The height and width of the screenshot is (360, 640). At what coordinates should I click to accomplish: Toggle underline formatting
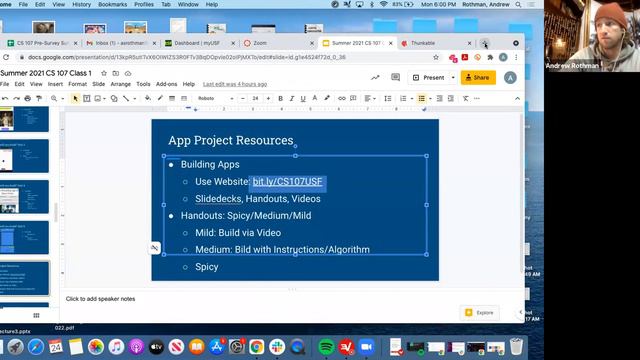[x=303, y=98]
